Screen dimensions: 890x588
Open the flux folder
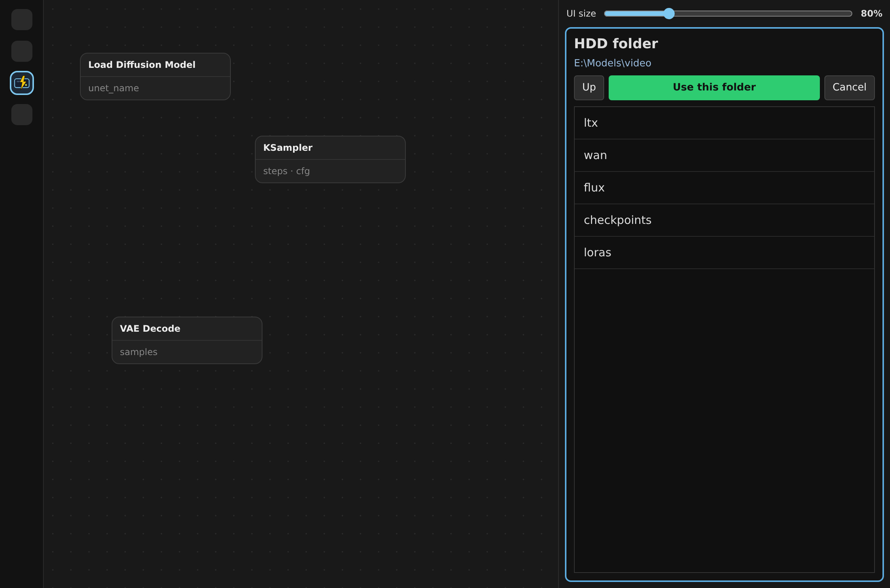pyautogui.click(x=724, y=188)
